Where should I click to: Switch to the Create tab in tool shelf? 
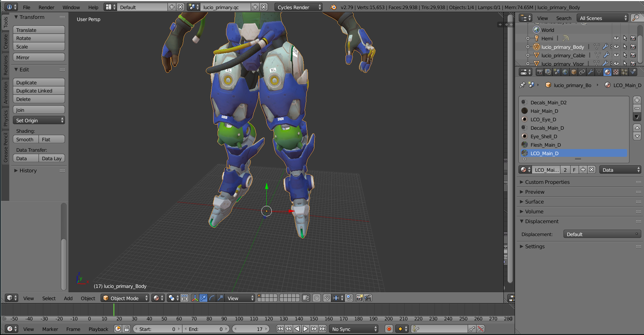point(5,41)
